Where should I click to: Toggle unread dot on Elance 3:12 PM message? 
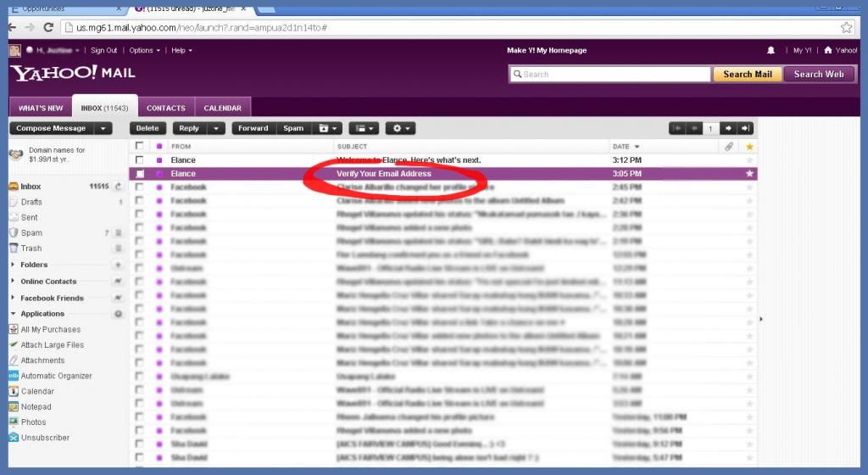(159, 160)
